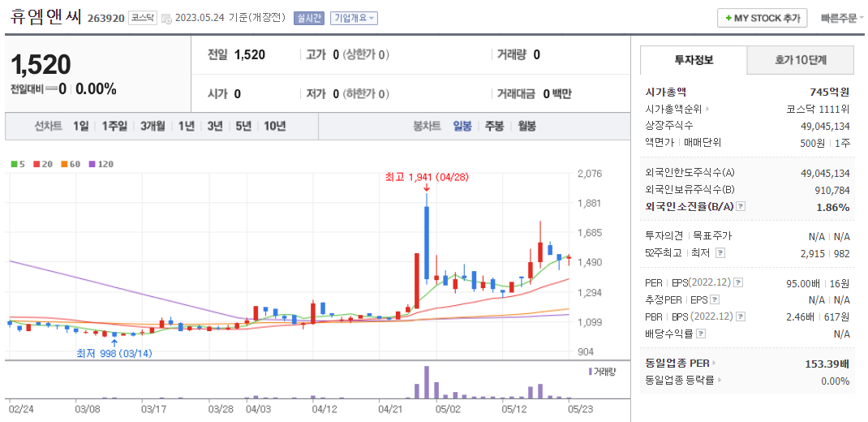Click the calendar icon beside the date
The width and height of the screenshot is (868, 422).
[x=166, y=19]
